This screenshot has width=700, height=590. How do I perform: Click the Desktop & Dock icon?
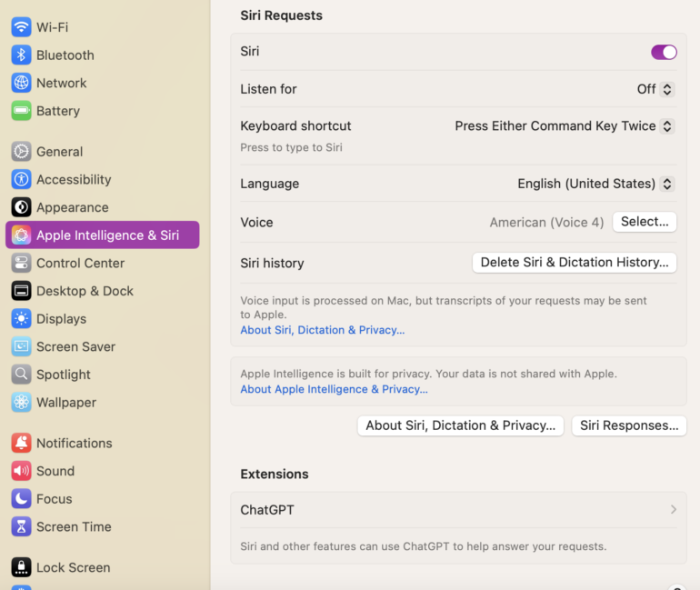click(21, 291)
